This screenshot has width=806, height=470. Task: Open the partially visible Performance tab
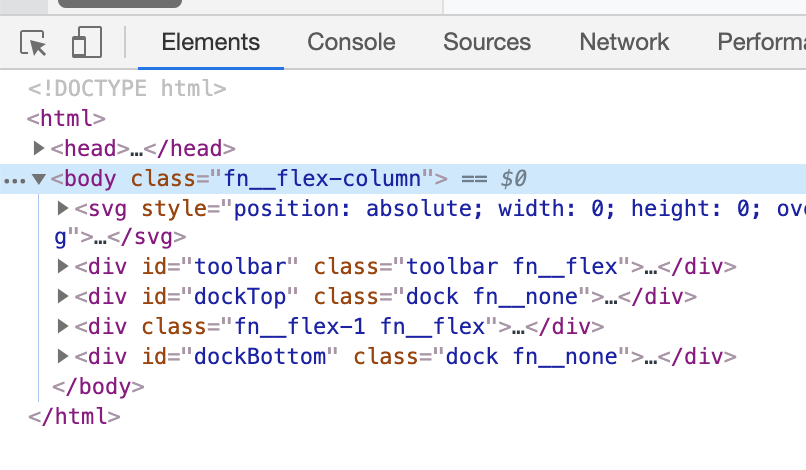point(761,43)
